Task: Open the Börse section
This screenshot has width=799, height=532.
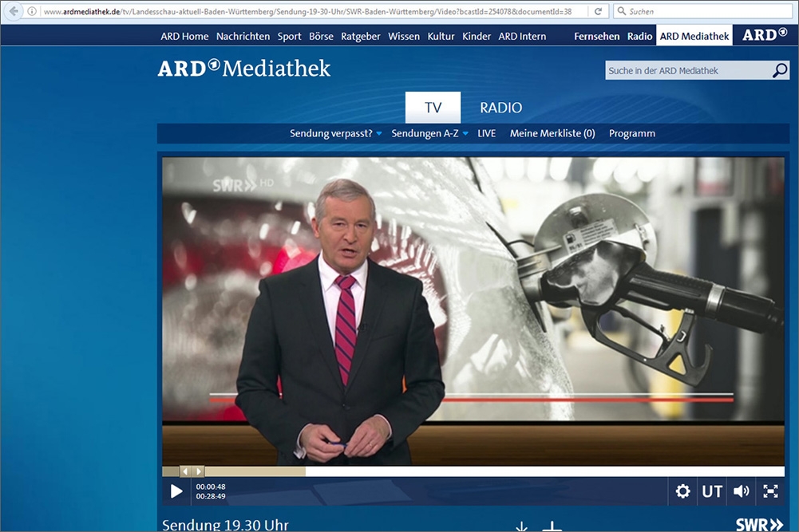Action: (x=321, y=36)
